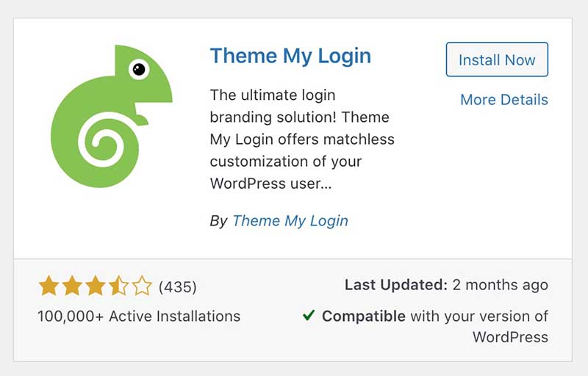Image resolution: width=588 pixels, height=376 pixels.
Task: Click the half-filled fourth rating star
Action: click(x=118, y=286)
